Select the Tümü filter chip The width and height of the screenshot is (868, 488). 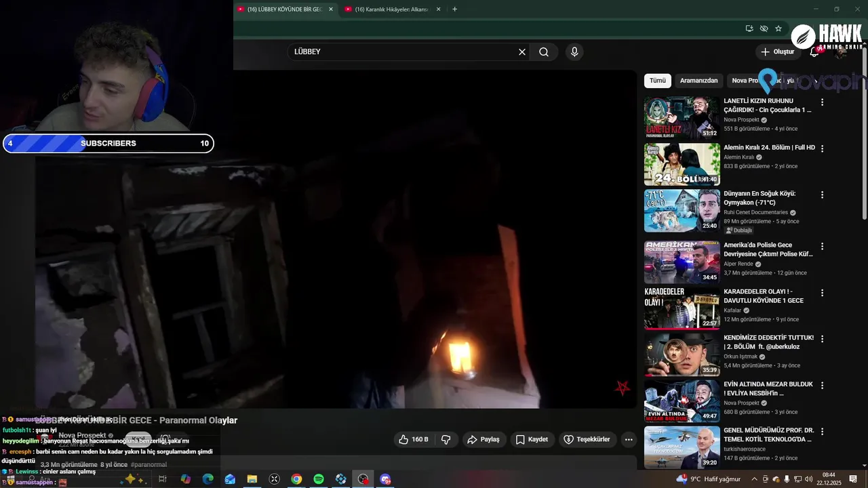658,81
